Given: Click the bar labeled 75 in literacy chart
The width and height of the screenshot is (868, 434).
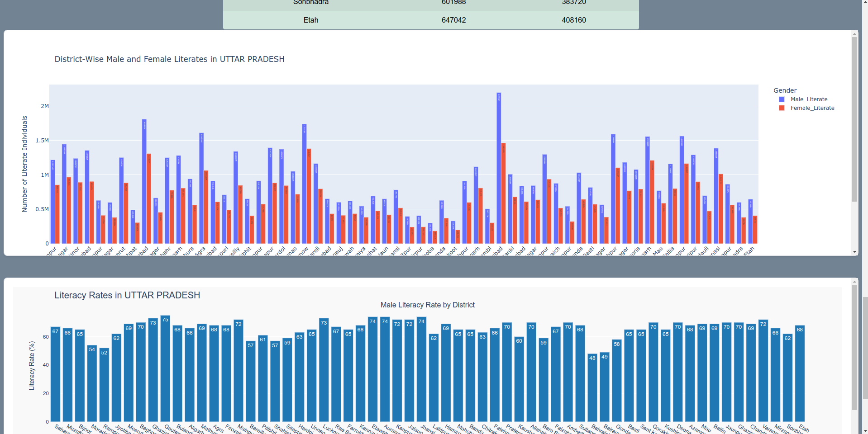Looking at the screenshot, I should pos(165,368).
